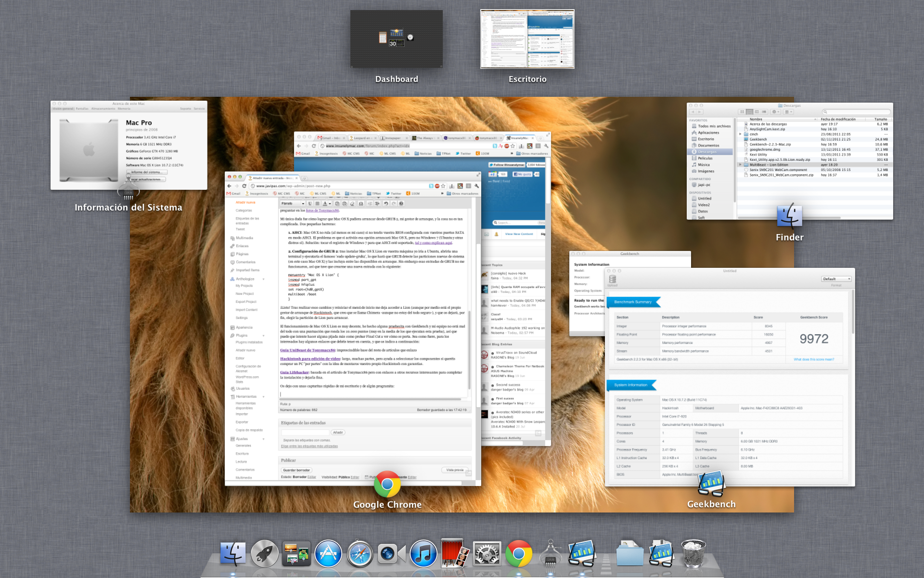The width and height of the screenshot is (924, 578).
Task: Reload page in front Chrome window
Action: (x=244, y=186)
